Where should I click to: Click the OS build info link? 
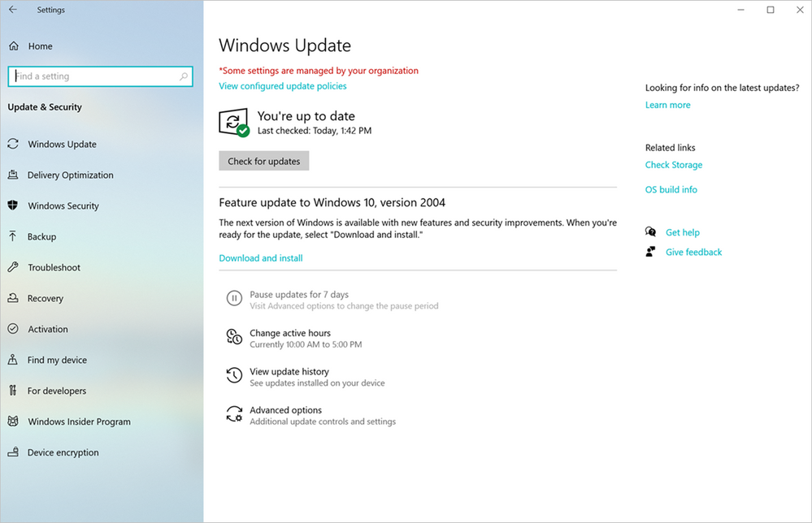(x=671, y=190)
